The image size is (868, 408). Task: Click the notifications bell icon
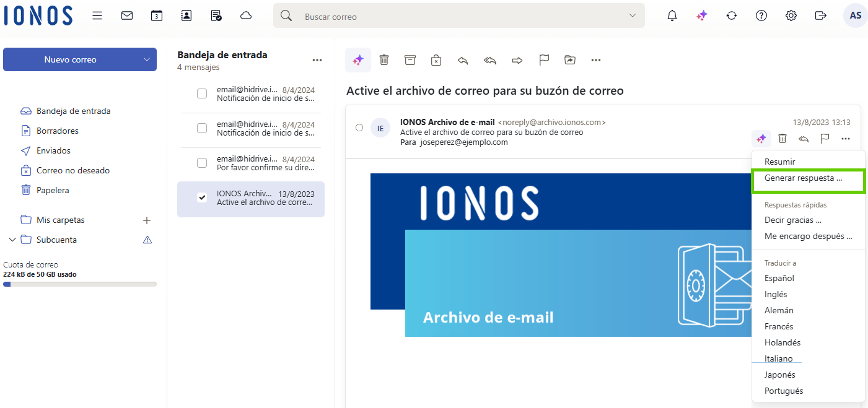pyautogui.click(x=672, y=15)
